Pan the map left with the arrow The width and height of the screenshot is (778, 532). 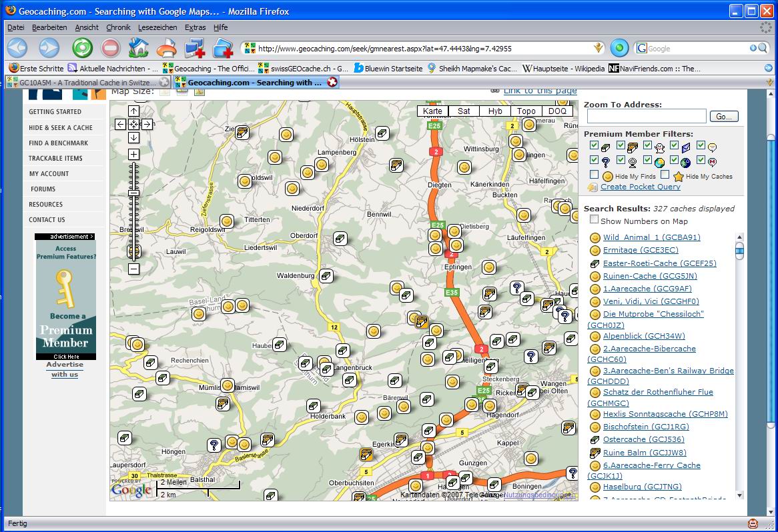point(121,125)
